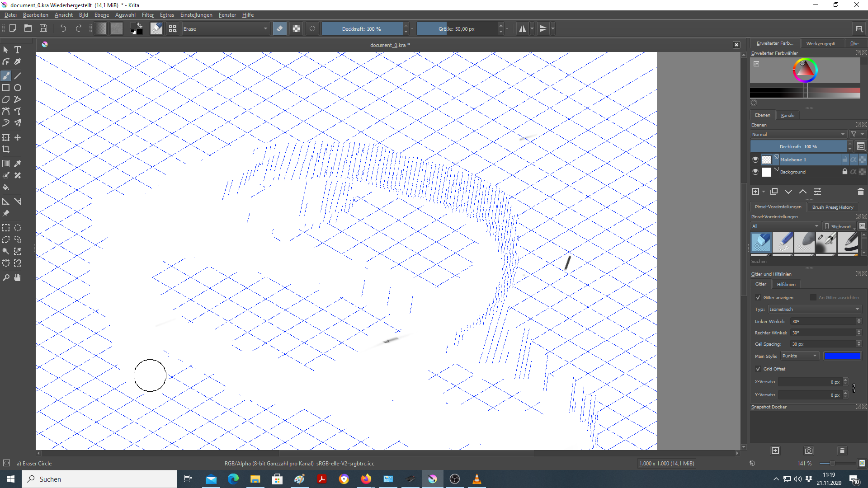Pick a color with the Color Sampler tool
The width and height of the screenshot is (868, 488).
(x=18, y=164)
